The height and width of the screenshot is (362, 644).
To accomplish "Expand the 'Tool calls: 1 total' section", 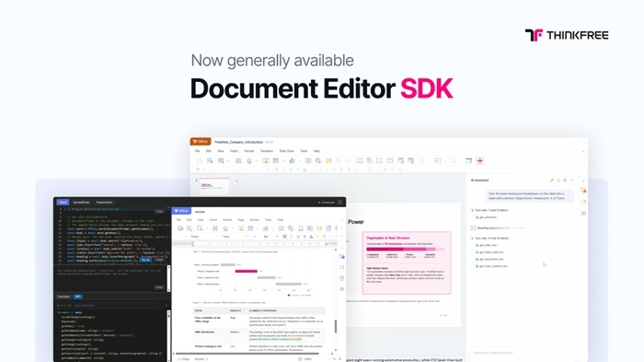I will point(490,210).
